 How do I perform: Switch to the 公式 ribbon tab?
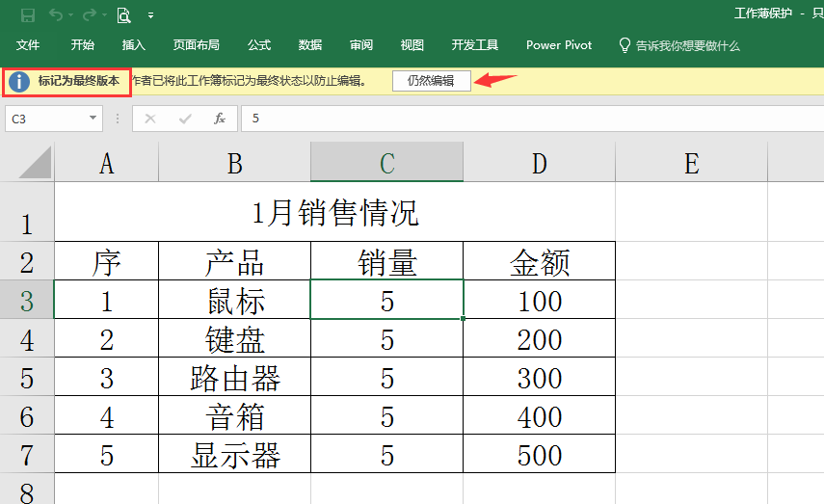click(259, 45)
